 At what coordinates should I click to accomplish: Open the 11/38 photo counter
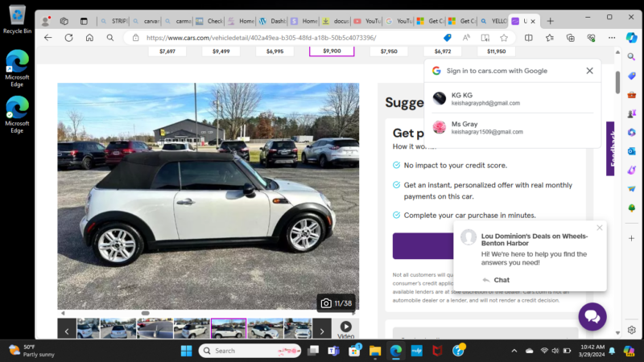click(336, 303)
